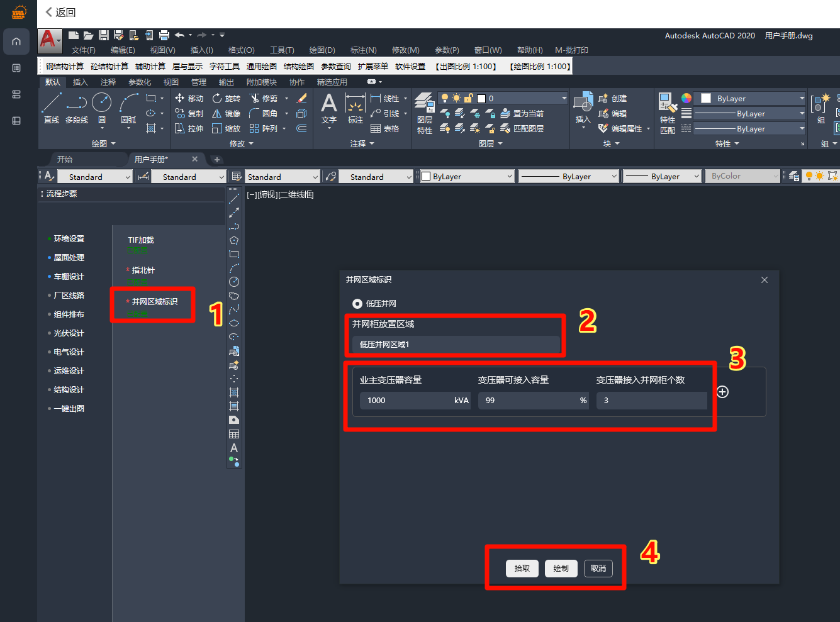The height and width of the screenshot is (622, 840).
Task: Expand the ByColor plot style dropdown
Action: (x=742, y=176)
